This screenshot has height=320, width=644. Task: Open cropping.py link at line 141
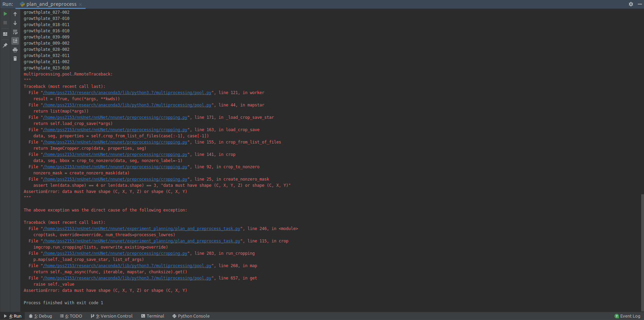(x=115, y=155)
